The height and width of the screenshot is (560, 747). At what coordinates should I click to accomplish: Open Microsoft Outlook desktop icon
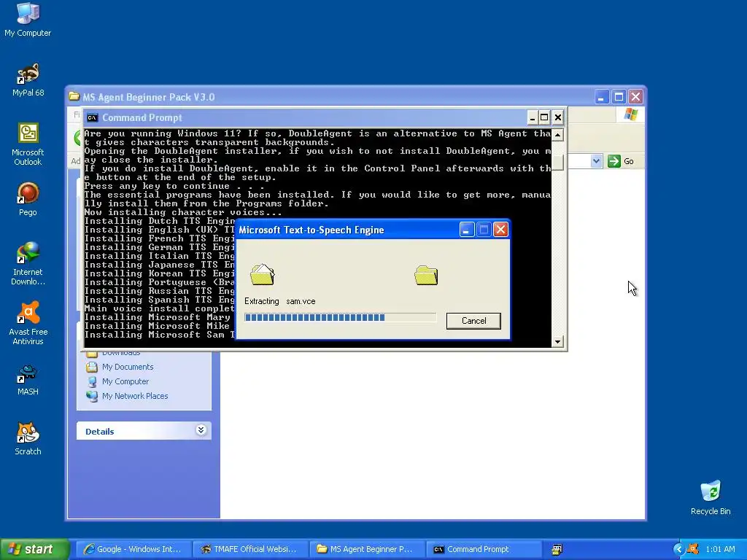point(28,144)
